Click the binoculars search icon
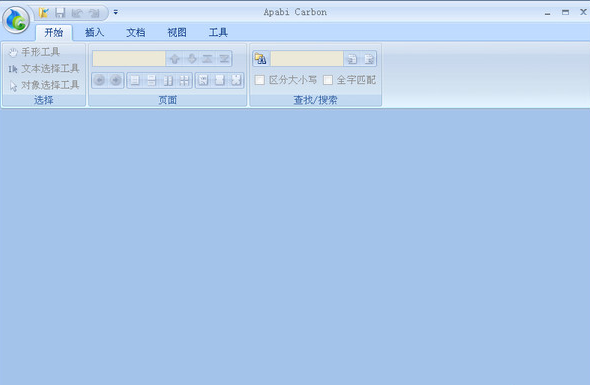The height and width of the screenshot is (385, 590). pos(261,59)
